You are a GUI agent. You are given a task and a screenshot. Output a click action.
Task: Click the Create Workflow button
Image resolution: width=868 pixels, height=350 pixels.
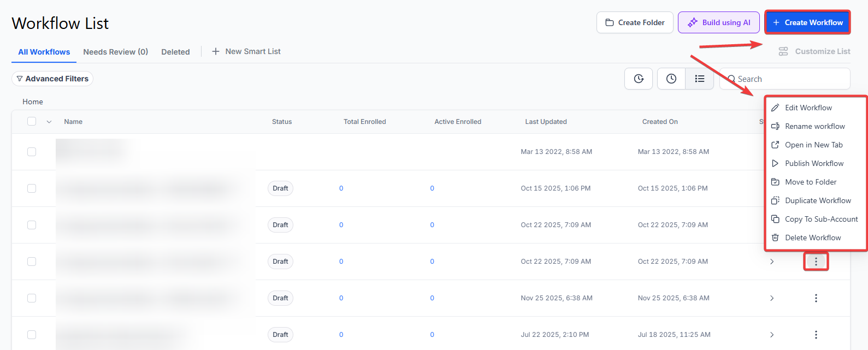[807, 22]
